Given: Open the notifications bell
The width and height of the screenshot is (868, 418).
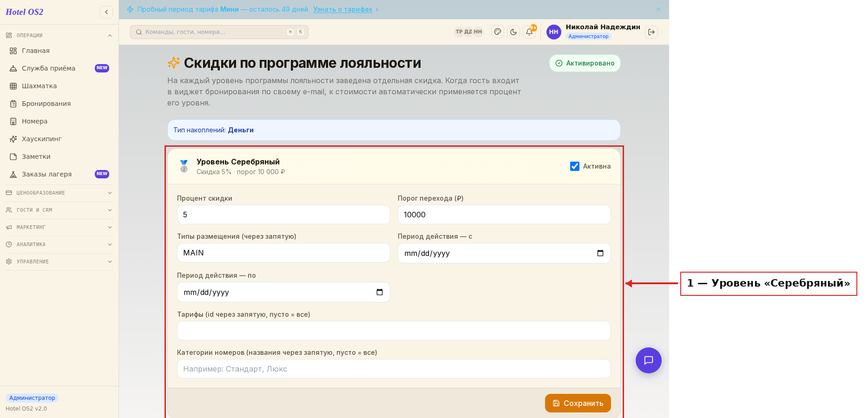Looking at the screenshot, I should (529, 32).
